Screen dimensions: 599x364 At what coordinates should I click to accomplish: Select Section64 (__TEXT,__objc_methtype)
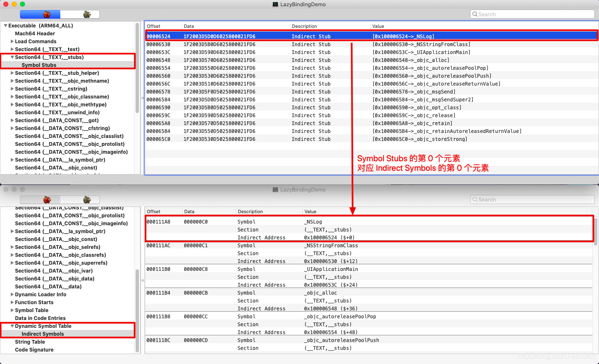(61, 105)
